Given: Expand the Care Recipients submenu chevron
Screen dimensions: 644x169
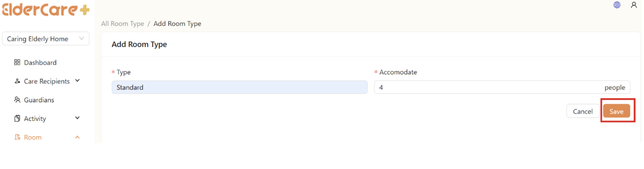Looking at the screenshot, I should 77,81.
